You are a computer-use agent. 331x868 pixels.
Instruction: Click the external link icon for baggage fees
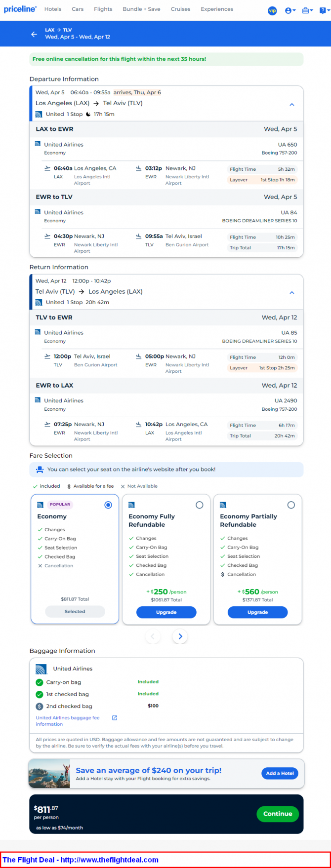(x=115, y=717)
